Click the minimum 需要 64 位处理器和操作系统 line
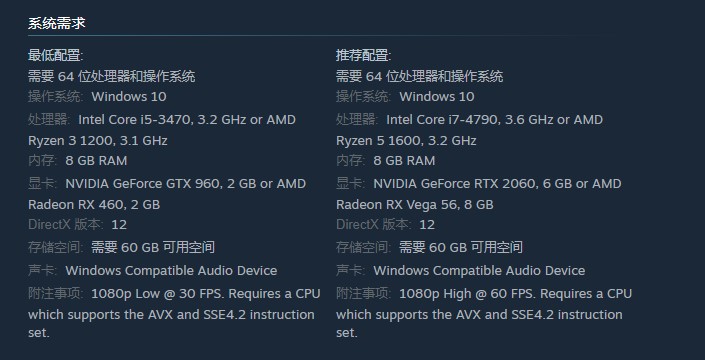The height and width of the screenshot is (360, 705). click(112, 76)
